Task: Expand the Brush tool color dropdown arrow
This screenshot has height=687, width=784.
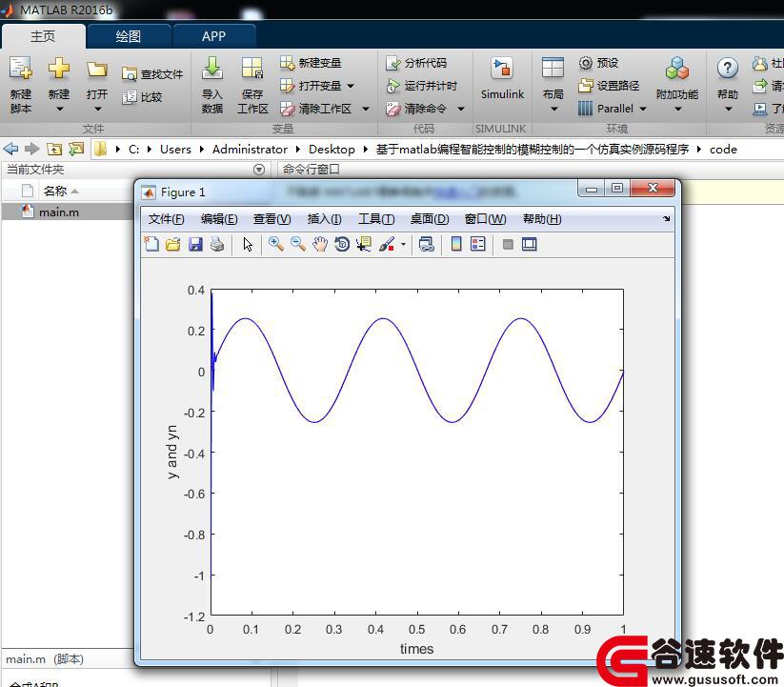Action: click(x=403, y=245)
